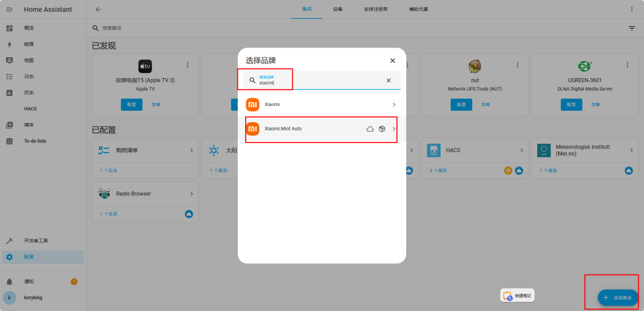Open the To-do lists clipboard icon

10,141
